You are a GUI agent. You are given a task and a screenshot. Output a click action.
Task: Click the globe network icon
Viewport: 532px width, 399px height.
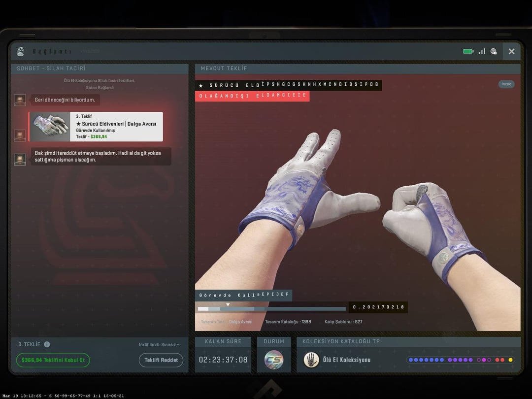pos(494,51)
